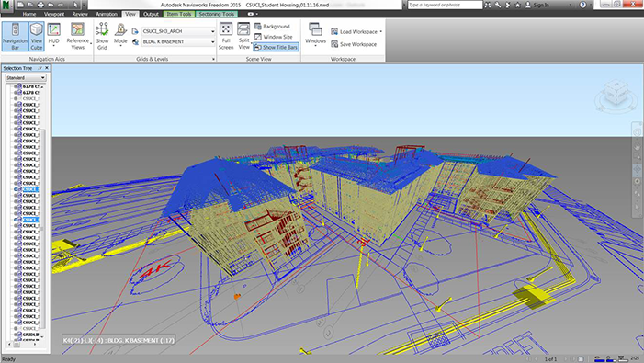The image size is (644, 363).
Task: Toggle Show Grid
Action: tap(102, 37)
